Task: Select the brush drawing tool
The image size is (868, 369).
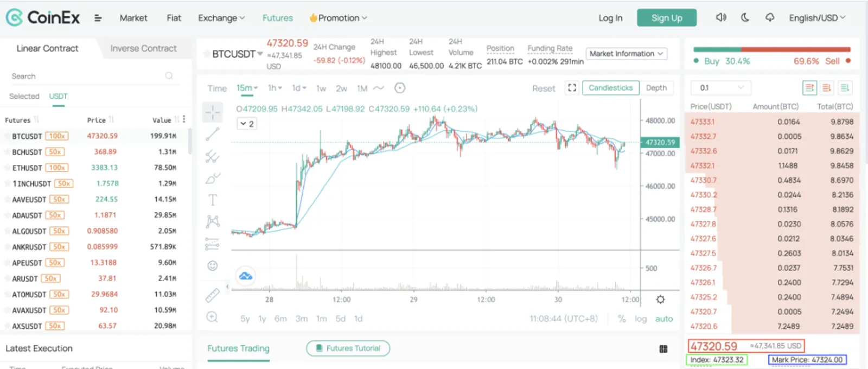Action: coord(213,178)
